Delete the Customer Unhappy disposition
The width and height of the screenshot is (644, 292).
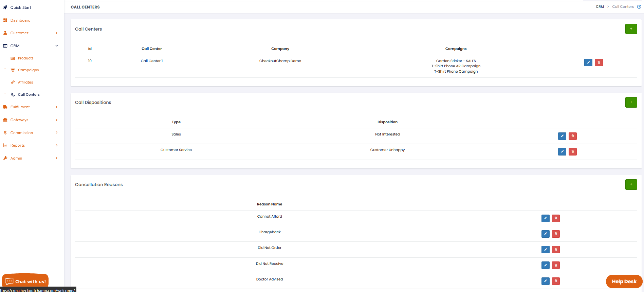(x=572, y=152)
